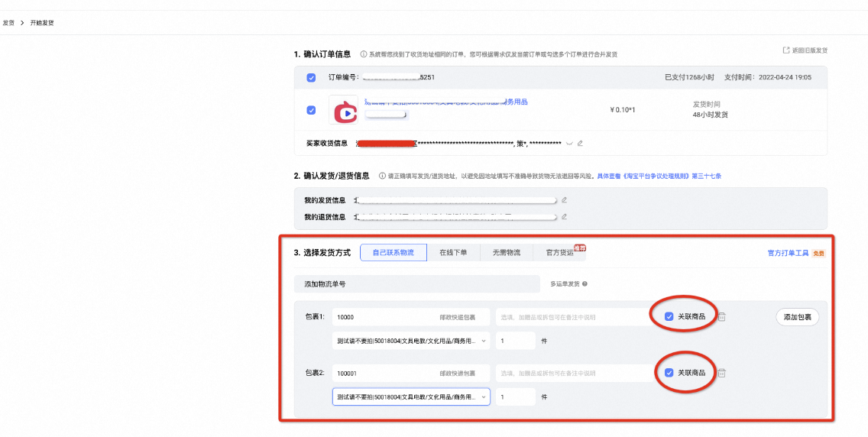
Task: Expand buyer shipping info with the chevron
Action: [x=569, y=144]
